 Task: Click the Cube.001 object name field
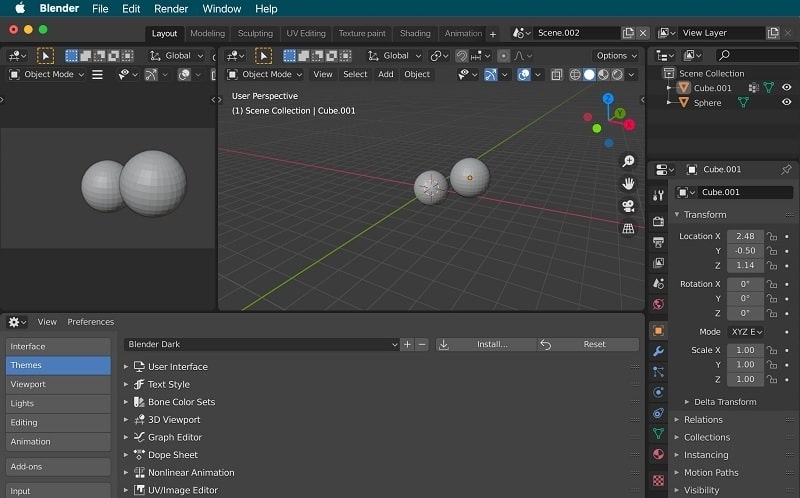click(x=745, y=192)
